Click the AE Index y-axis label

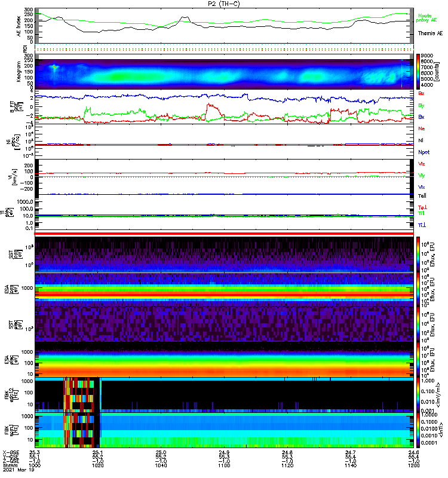(19, 26)
